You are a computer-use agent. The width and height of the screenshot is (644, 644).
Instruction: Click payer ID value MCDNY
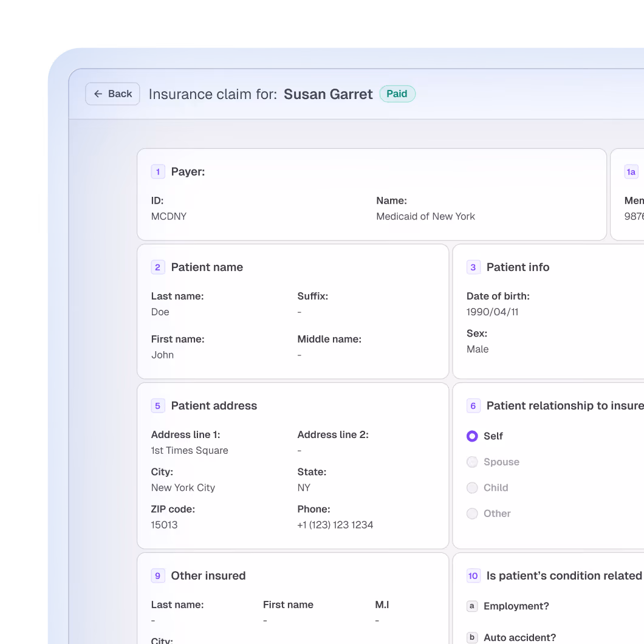point(169,216)
